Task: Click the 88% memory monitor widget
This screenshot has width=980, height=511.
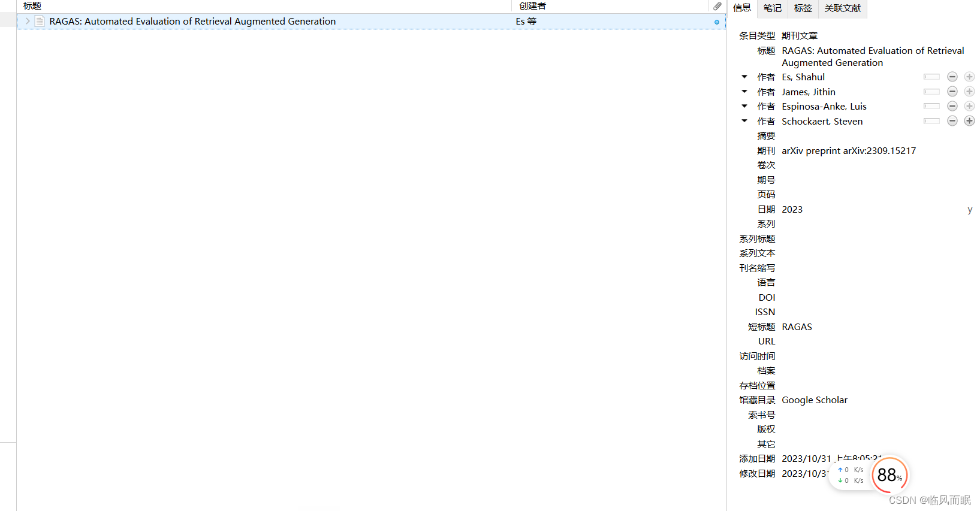Action: click(x=890, y=475)
